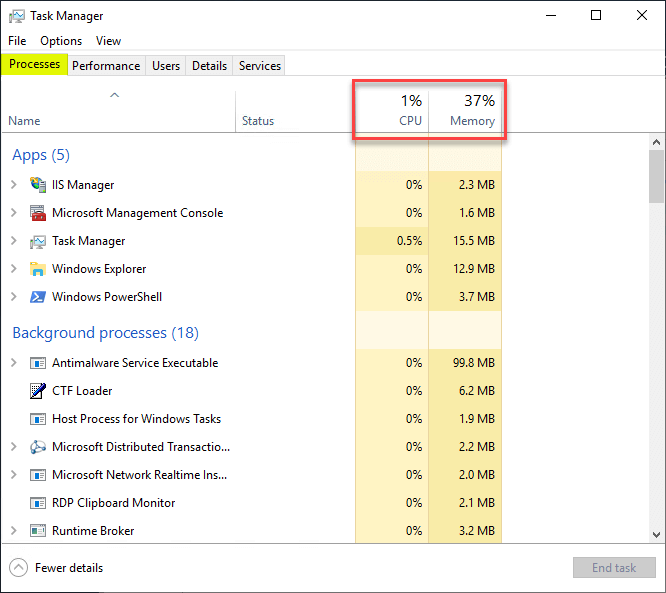Screen dimensions: 666x593
Task: Switch to the Services tab
Action: tap(260, 66)
